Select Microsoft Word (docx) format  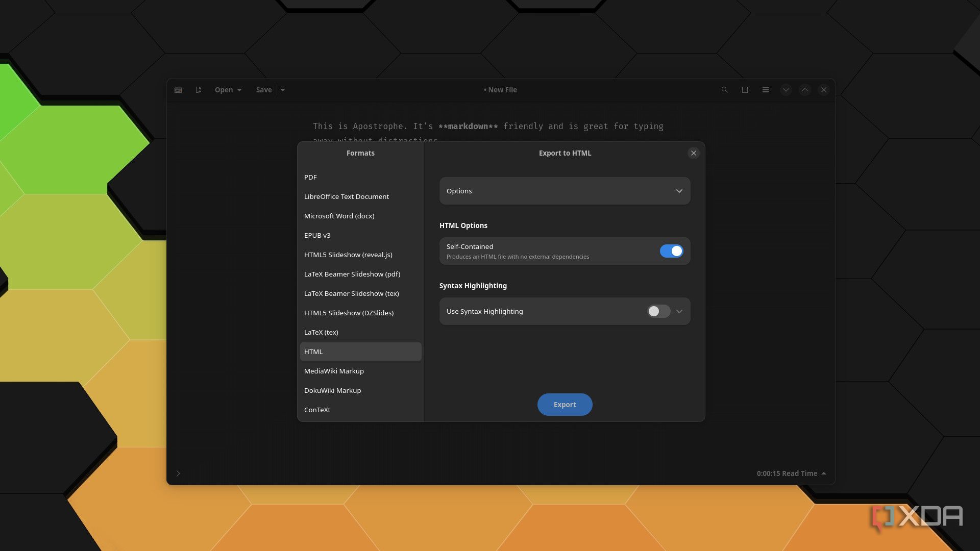click(360, 216)
